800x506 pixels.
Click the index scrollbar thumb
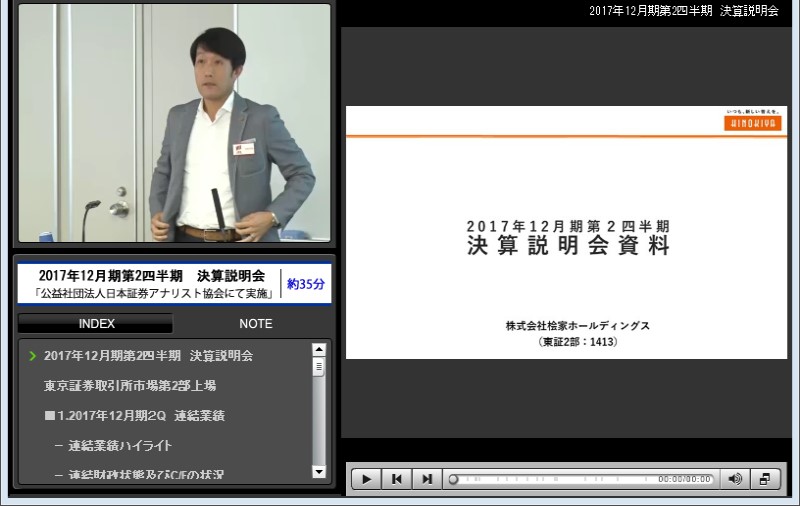pyautogui.click(x=319, y=366)
